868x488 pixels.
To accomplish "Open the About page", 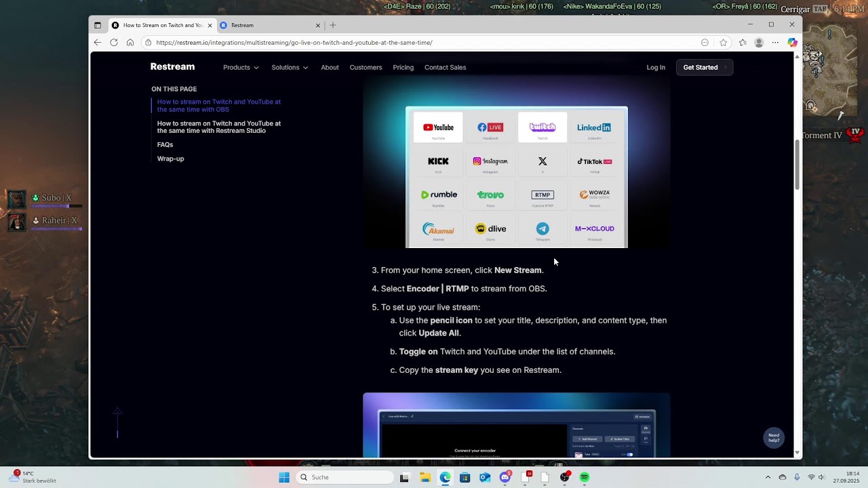I will (x=330, y=67).
